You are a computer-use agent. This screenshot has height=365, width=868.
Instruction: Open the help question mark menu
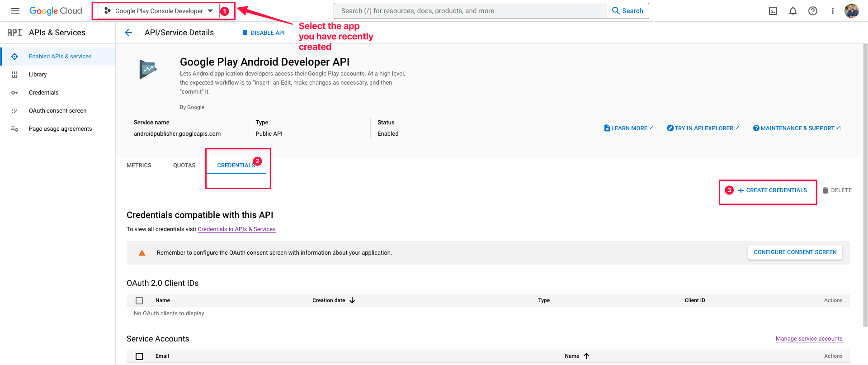tap(813, 11)
